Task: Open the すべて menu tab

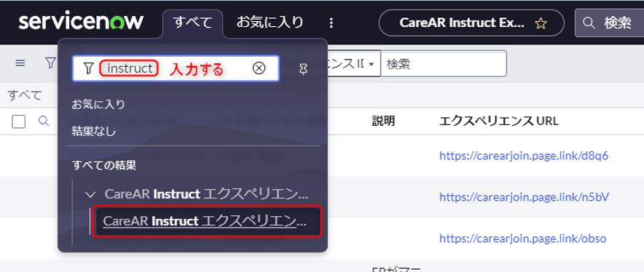Action: (192, 23)
